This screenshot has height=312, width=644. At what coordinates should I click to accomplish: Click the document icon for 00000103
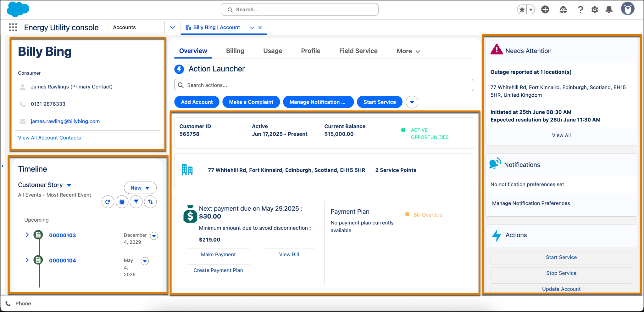[x=38, y=235]
